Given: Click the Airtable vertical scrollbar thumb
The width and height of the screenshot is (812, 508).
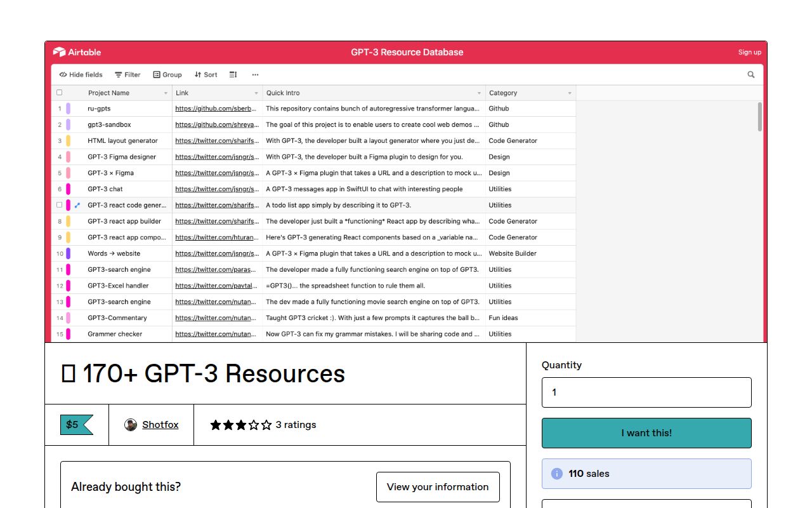Looking at the screenshot, I should (760, 117).
